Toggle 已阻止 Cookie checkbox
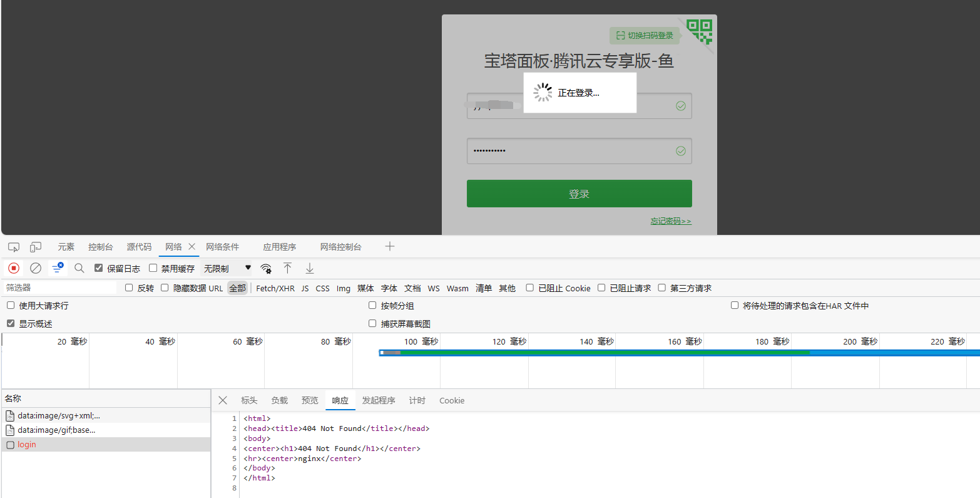 tap(529, 288)
